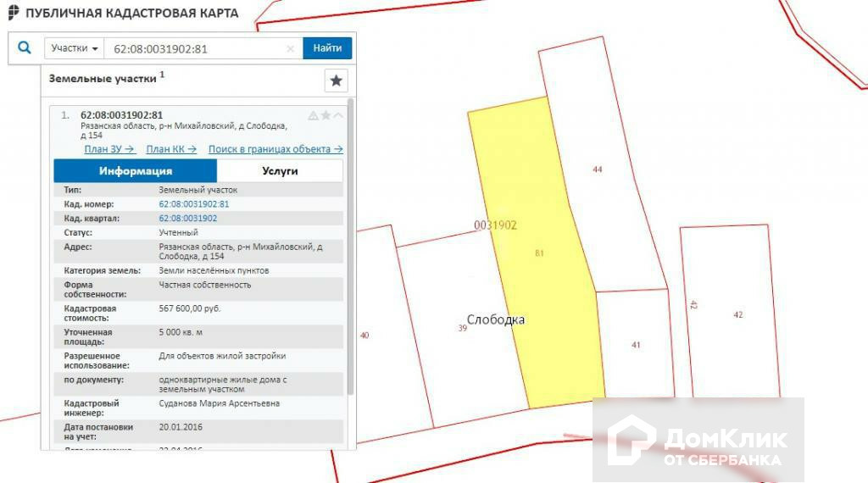Switch to the Информация tab
This screenshot has height=483, width=868.
click(x=135, y=171)
